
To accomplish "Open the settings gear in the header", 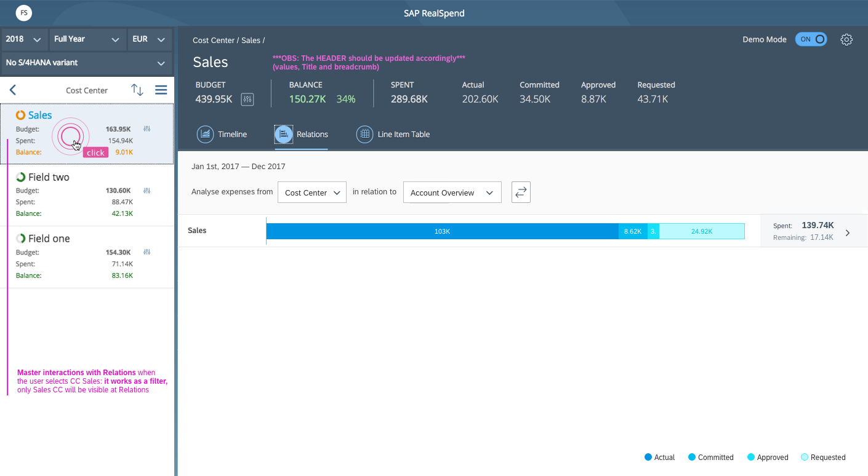I will [x=847, y=39].
